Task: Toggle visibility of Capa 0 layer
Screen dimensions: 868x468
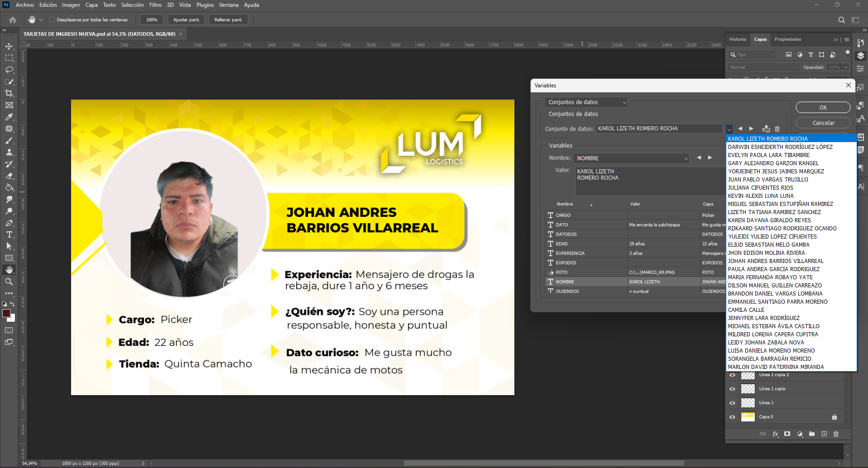Action: point(732,417)
